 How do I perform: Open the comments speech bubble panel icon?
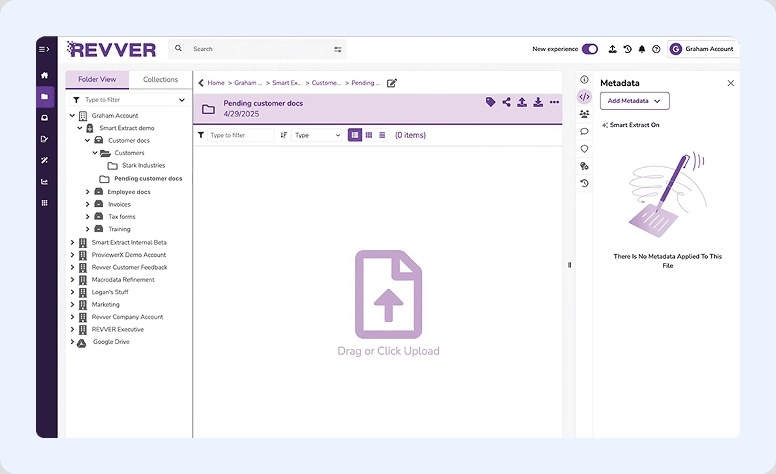click(x=584, y=131)
